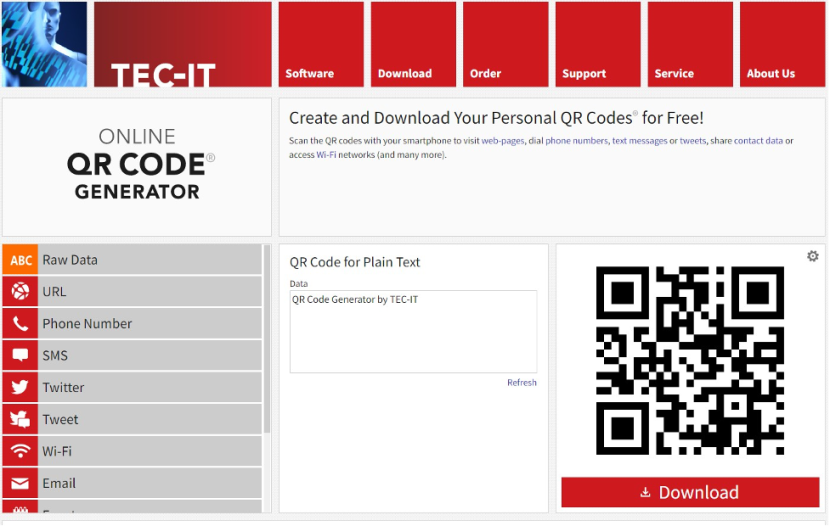Click the Twitter bird icon
Viewport: 830px width, 526px height.
20,388
